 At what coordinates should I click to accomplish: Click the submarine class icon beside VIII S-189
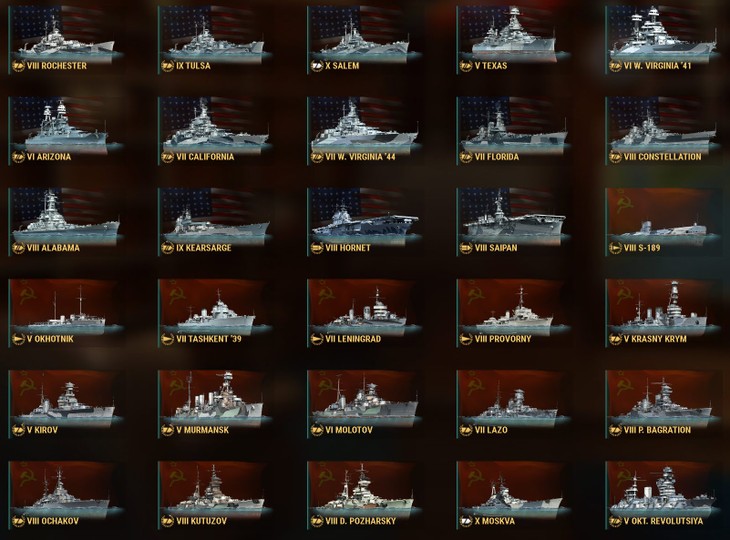(615, 248)
